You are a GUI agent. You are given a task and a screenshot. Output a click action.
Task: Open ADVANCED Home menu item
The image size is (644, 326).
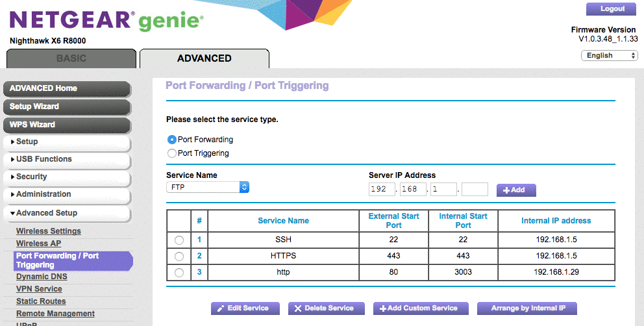coord(67,88)
